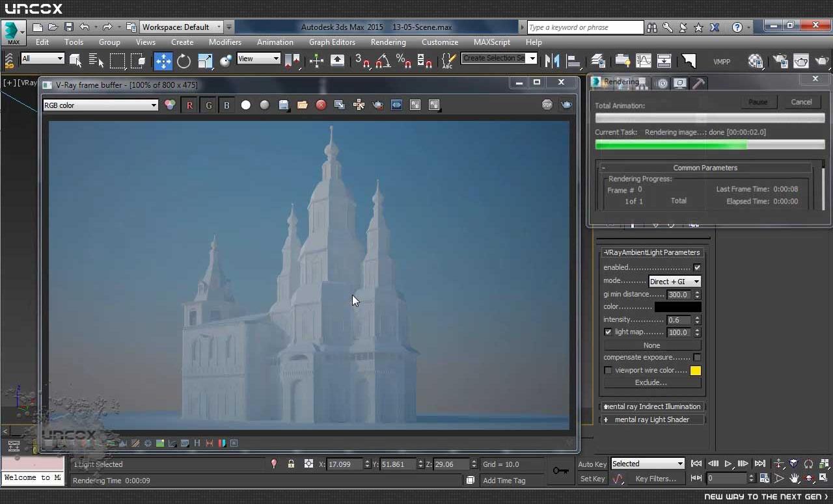833x504 pixels.
Task: Open the Modifiers menu
Action: click(x=225, y=42)
